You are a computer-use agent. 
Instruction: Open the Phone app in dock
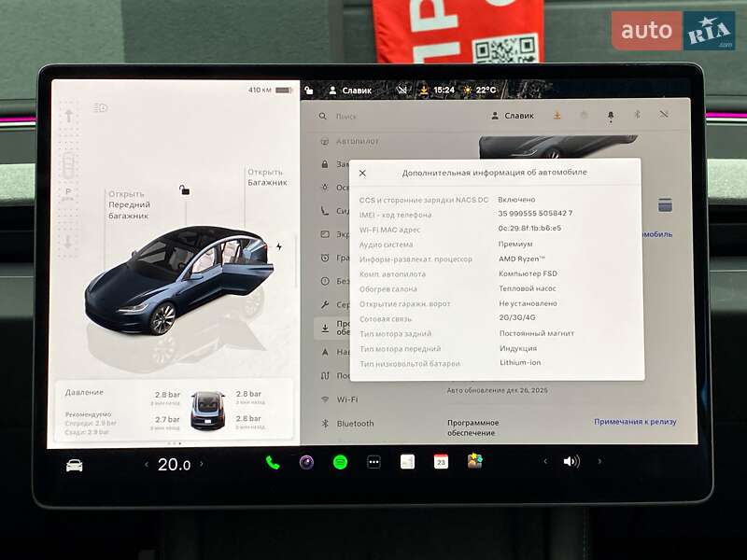pos(273,462)
